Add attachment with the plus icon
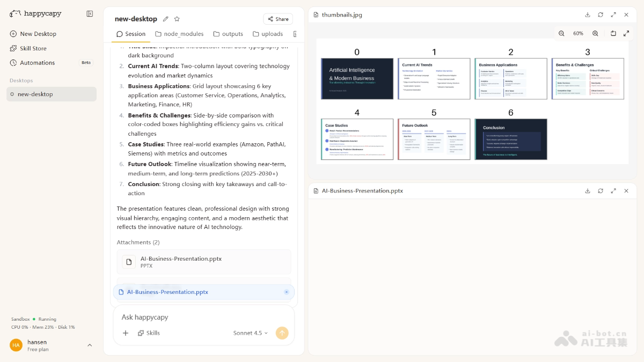The width and height of the screenshot is (644, 362). tap(126, 333)
